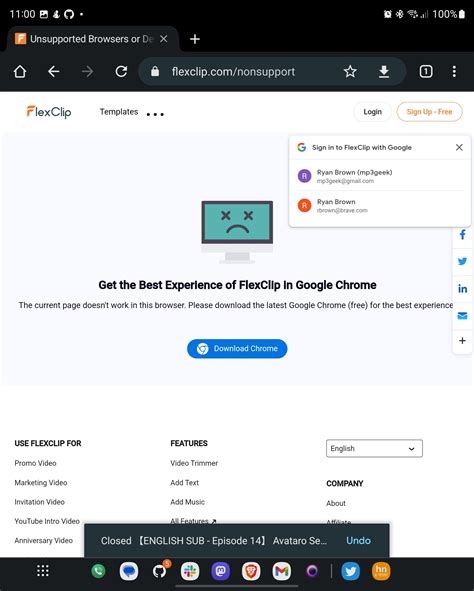
Task: Click the Login button
Action: 372,112
